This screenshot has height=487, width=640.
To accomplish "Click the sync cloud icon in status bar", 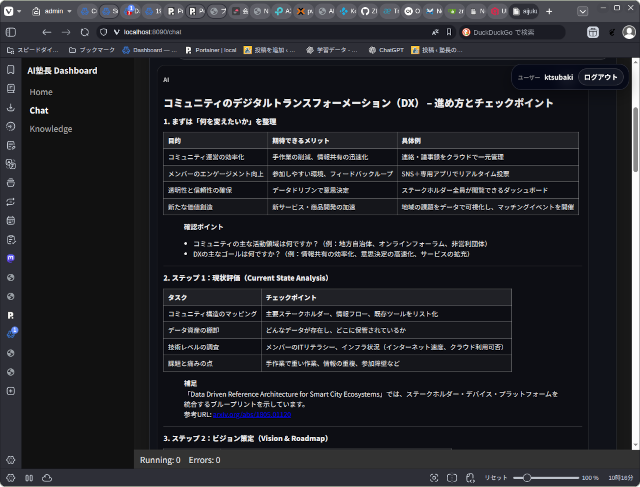I will pos(46,478).
